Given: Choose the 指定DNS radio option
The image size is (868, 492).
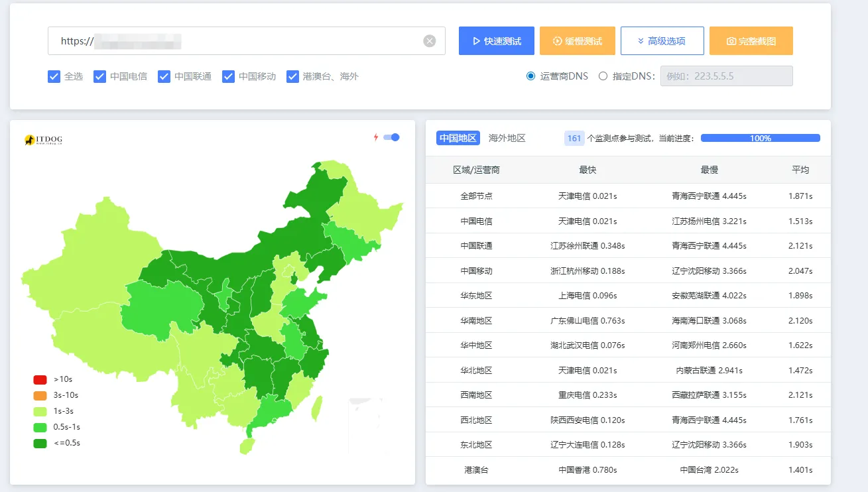Looking at the screenshot, I should tap(603, 76).
